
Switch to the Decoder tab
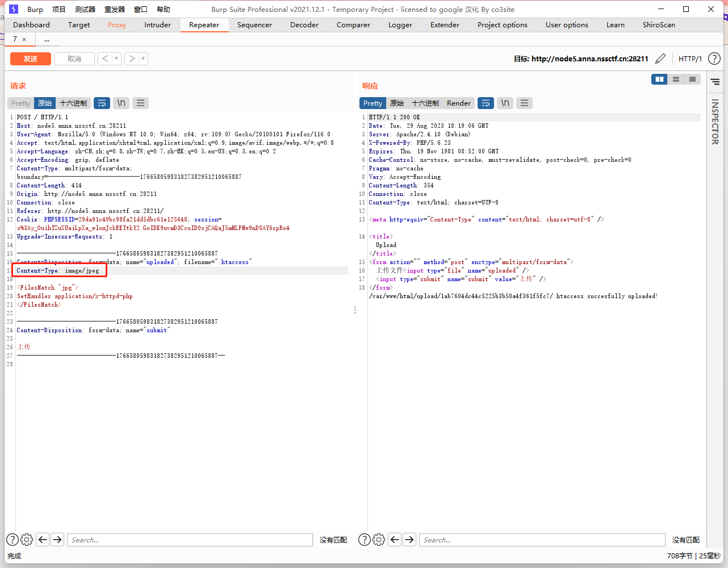coord(304,24)
